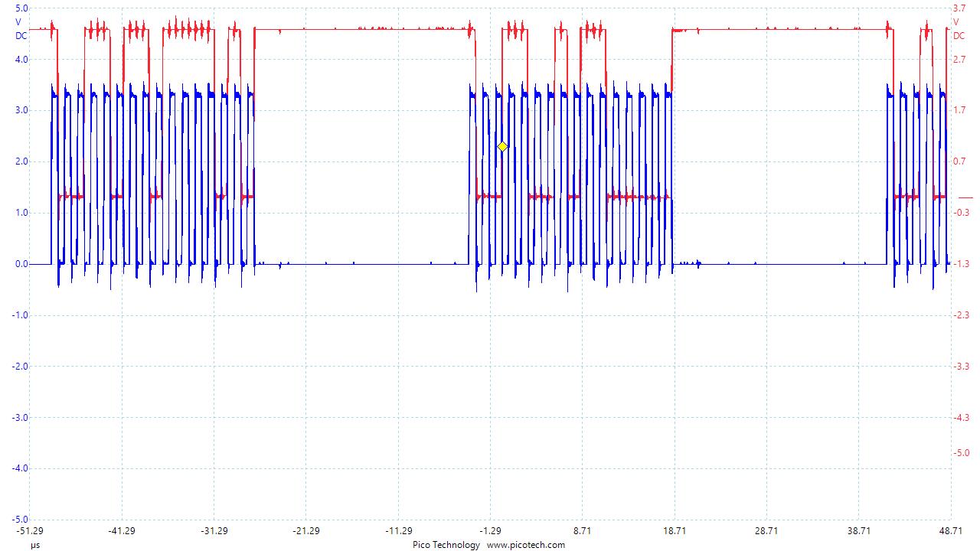Select the time axis label "18.71"
This screenshot has width=980, height=551.
tap(675, 530)
